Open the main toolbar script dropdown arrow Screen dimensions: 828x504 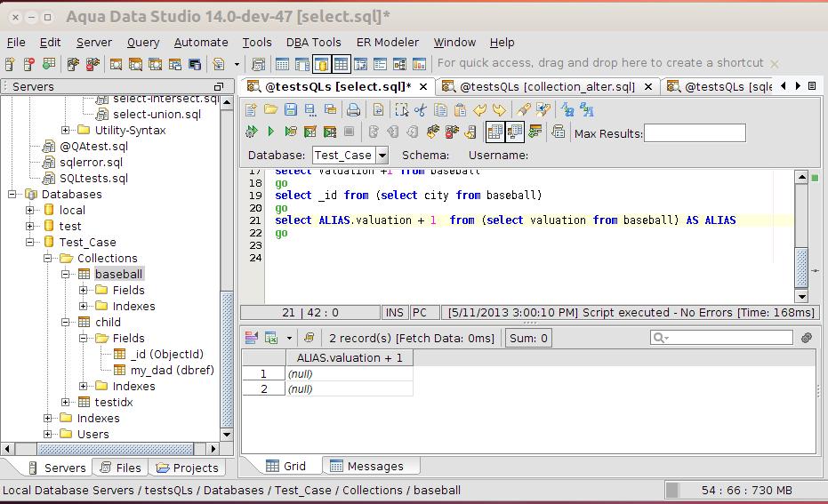(237, 64)
